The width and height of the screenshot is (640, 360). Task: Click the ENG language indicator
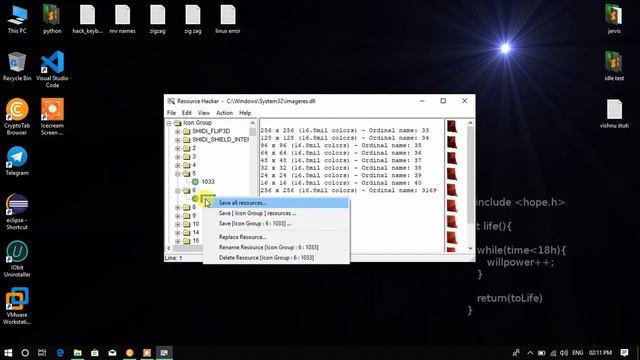click(x=578, y=353)
